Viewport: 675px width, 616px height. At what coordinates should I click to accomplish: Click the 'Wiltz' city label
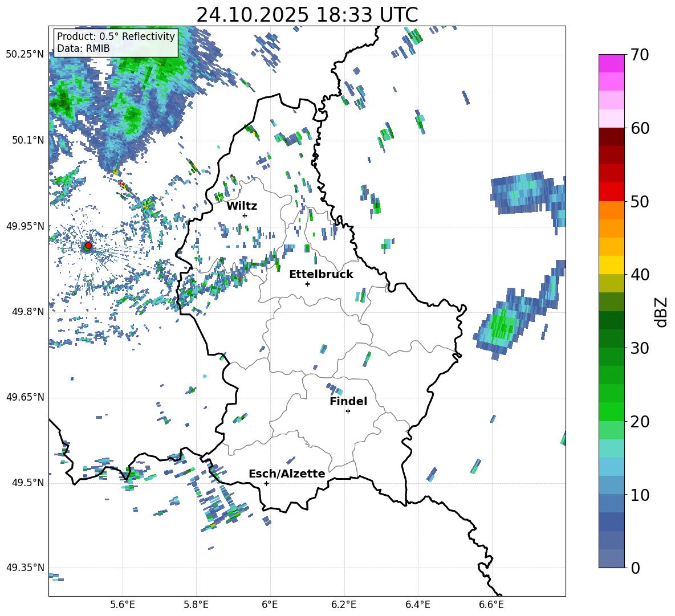coord(242,206)
